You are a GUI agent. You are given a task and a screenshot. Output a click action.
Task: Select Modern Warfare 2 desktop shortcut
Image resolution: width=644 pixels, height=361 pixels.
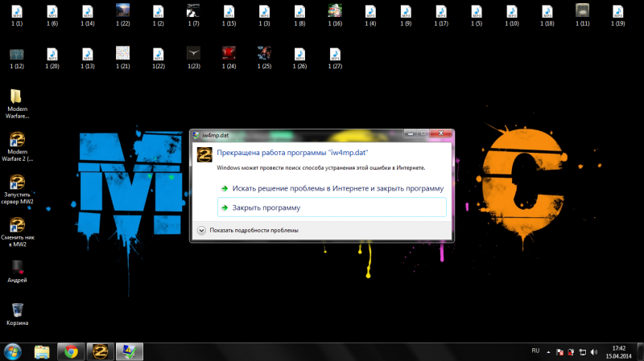click(17, 147)
